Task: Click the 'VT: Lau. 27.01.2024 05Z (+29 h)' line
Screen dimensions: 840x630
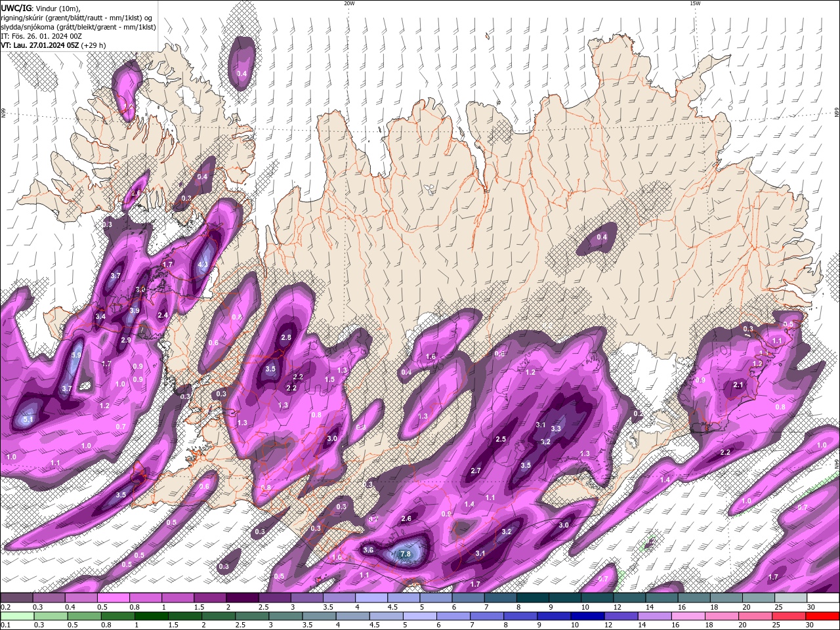Action: coord(54,45)
